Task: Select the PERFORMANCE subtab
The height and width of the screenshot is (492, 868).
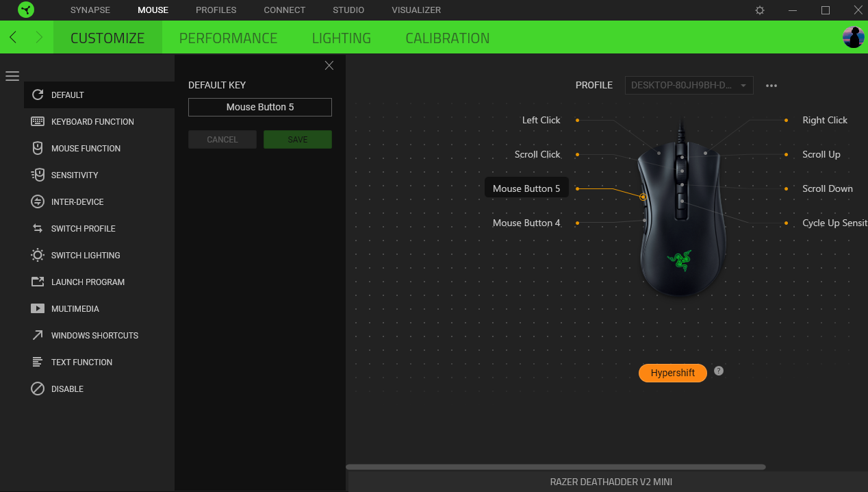Action: [228, 38]
